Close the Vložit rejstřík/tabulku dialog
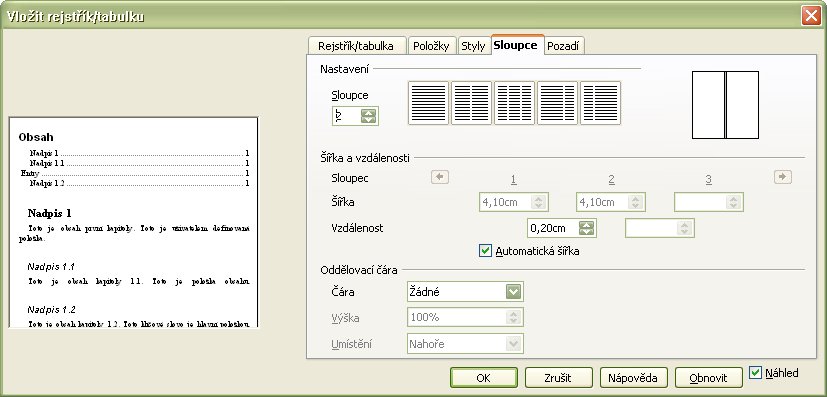This screenshot has width=827, height=397. pos(811,16)
